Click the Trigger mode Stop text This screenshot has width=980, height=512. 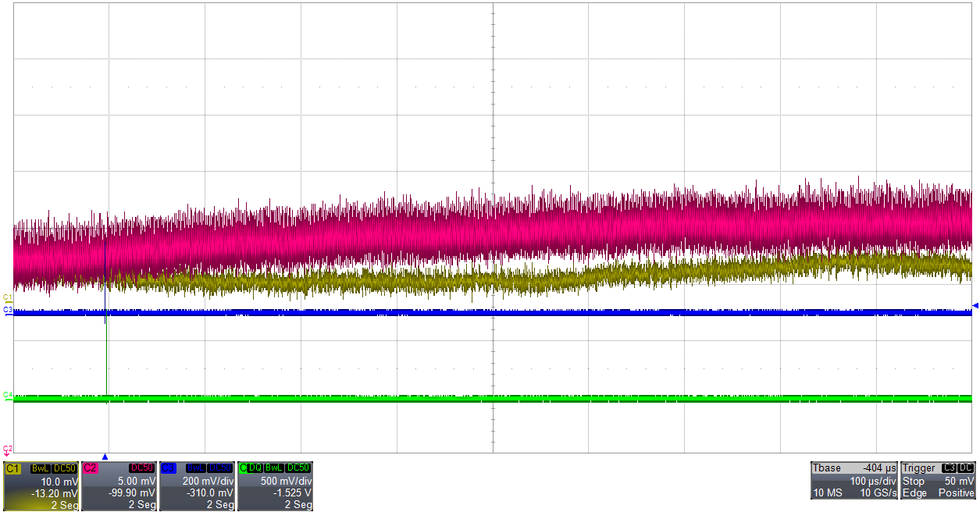[x=914, y=482]
